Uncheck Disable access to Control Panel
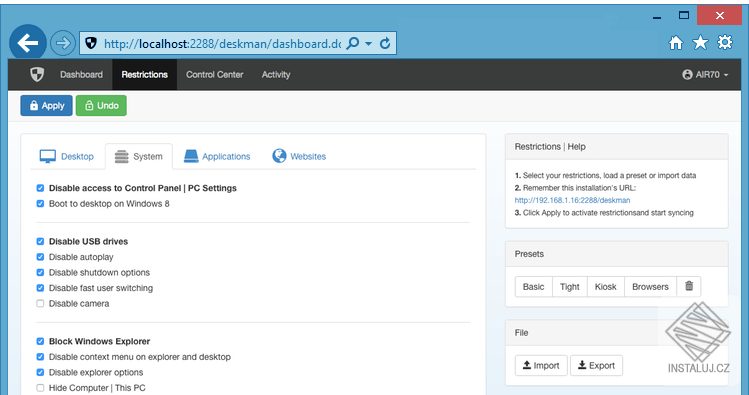Viewport: 749px width, 395px height. click(x=40, y=188)
